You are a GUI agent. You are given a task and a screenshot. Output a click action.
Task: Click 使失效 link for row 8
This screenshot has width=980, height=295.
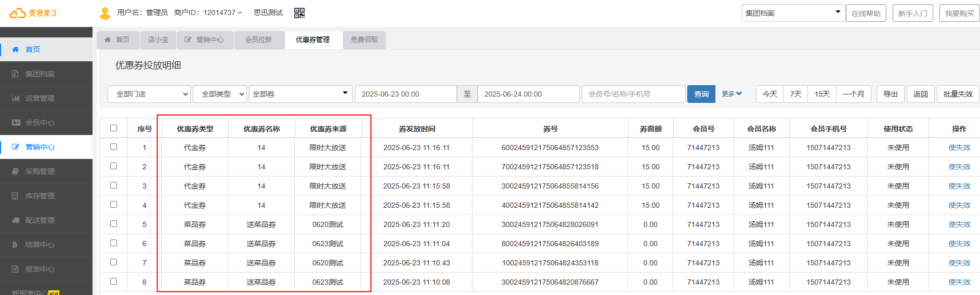tap(959, 282)
